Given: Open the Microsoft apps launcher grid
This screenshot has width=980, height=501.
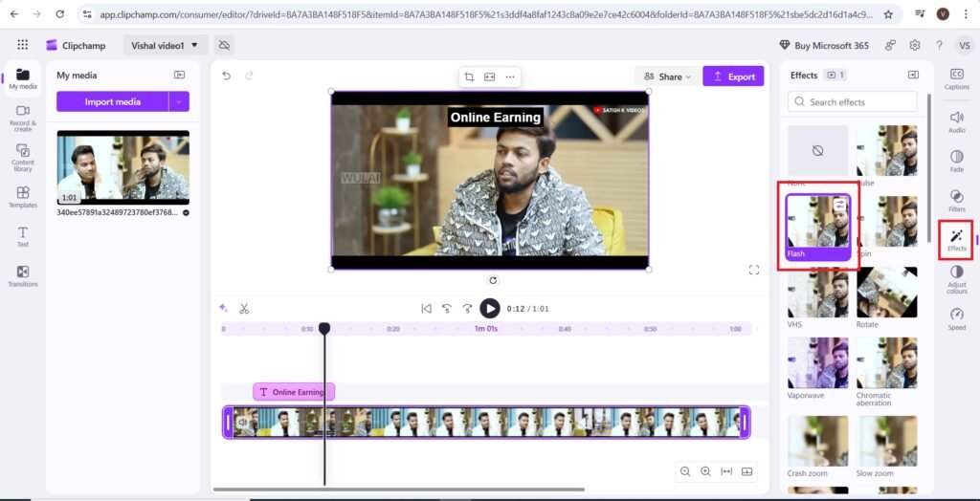Looking at the screenshot, I should tap(23, 45).
